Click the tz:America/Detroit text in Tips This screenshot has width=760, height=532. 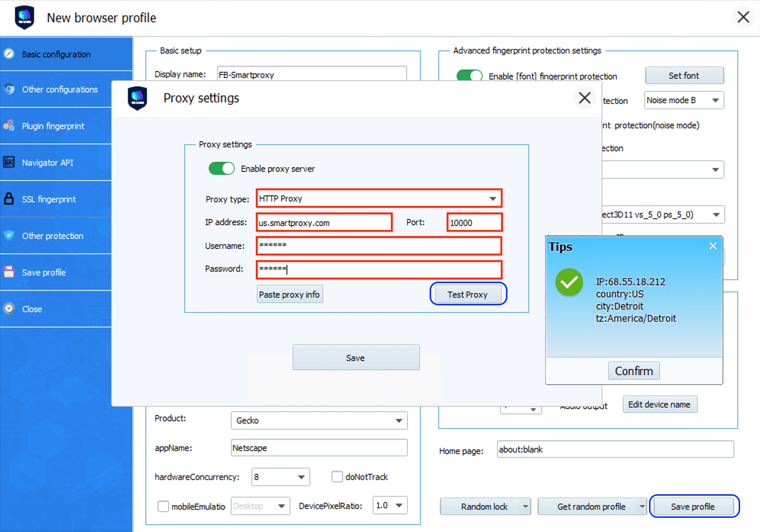pyautogui.click(x=636, y=318)
